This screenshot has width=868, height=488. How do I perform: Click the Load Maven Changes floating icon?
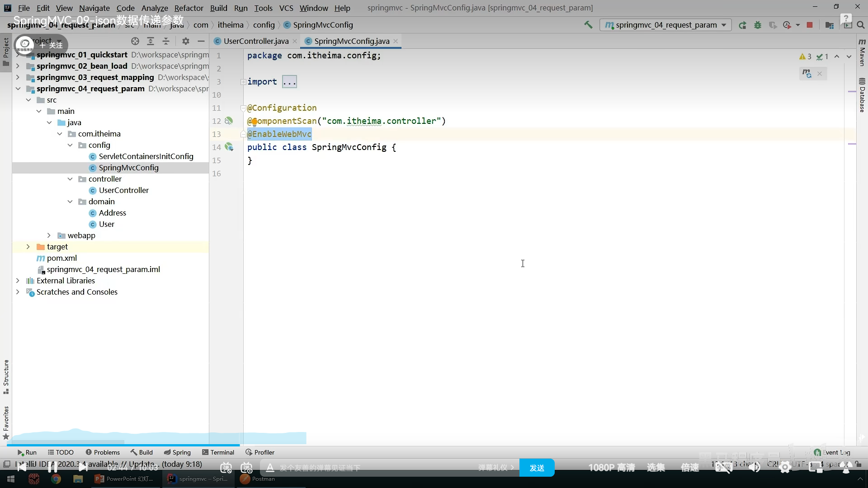pyautogui.click(x=807, y=73)
